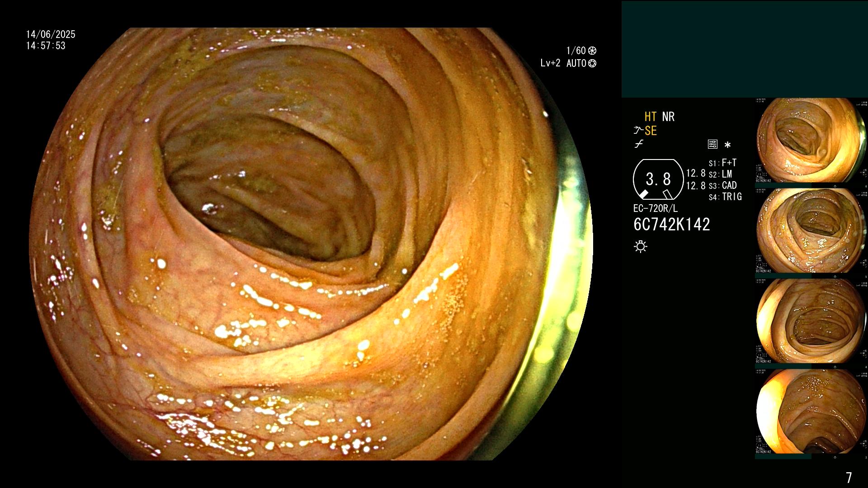This screenshot has width=868, height=488.
Task: Open the first captured thumbnail at top
Action: (x=811, y=141)
